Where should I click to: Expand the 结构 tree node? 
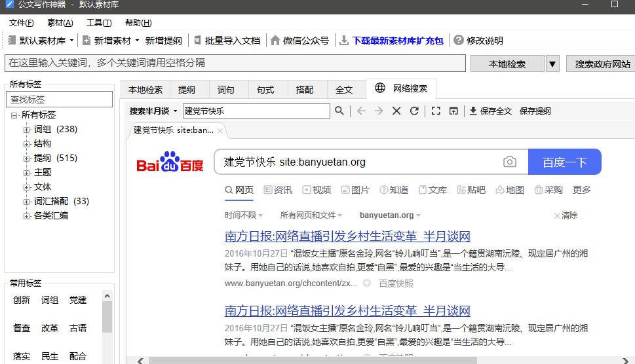(x=26, y=144)
